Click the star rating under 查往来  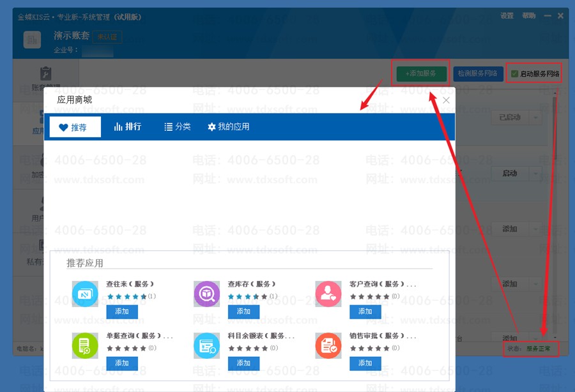[x=127, y=297]
